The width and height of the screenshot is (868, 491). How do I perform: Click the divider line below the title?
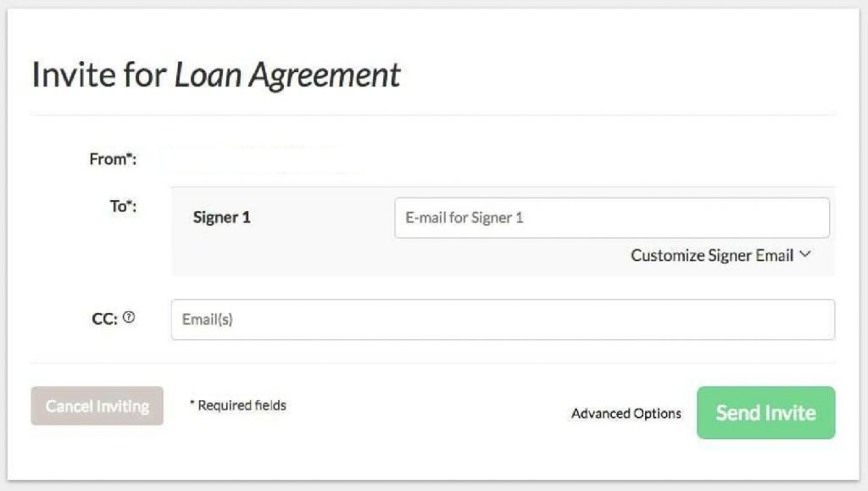432,114
